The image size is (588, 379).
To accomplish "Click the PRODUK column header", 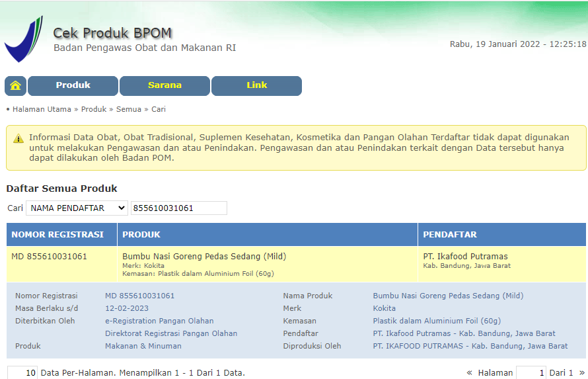I will tap(268, 235).
